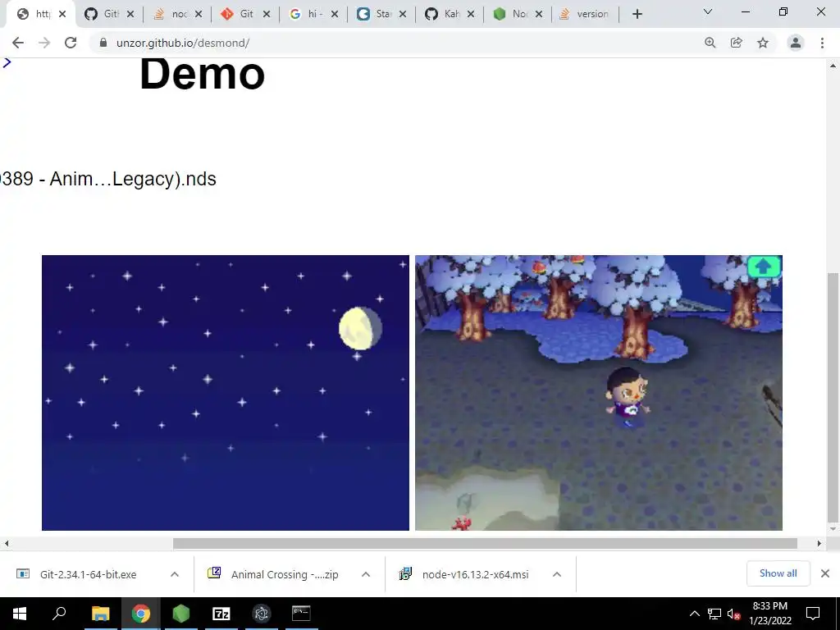Open File Explorer from the taskbar

pos(100,614)
